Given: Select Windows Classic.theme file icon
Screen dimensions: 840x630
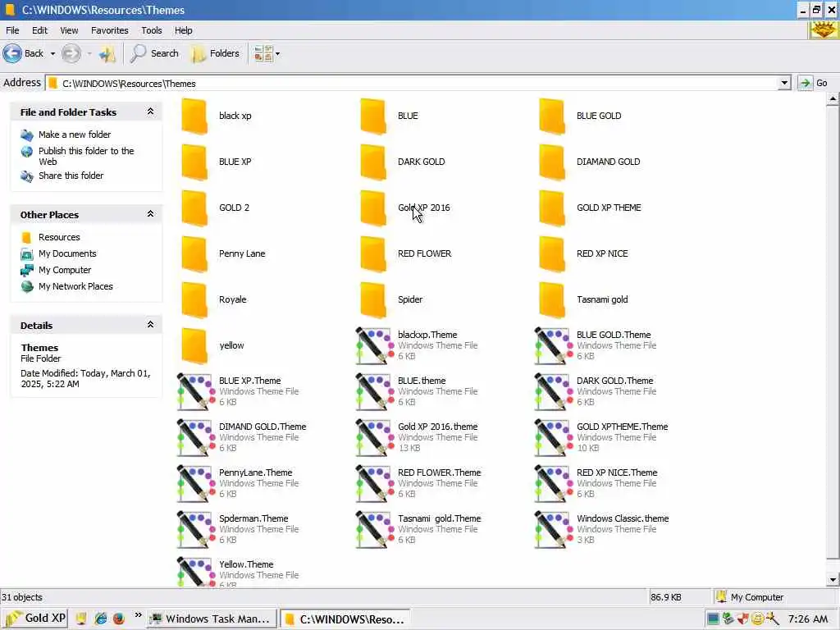Looking at the screenshot, I should coord(552,531).
